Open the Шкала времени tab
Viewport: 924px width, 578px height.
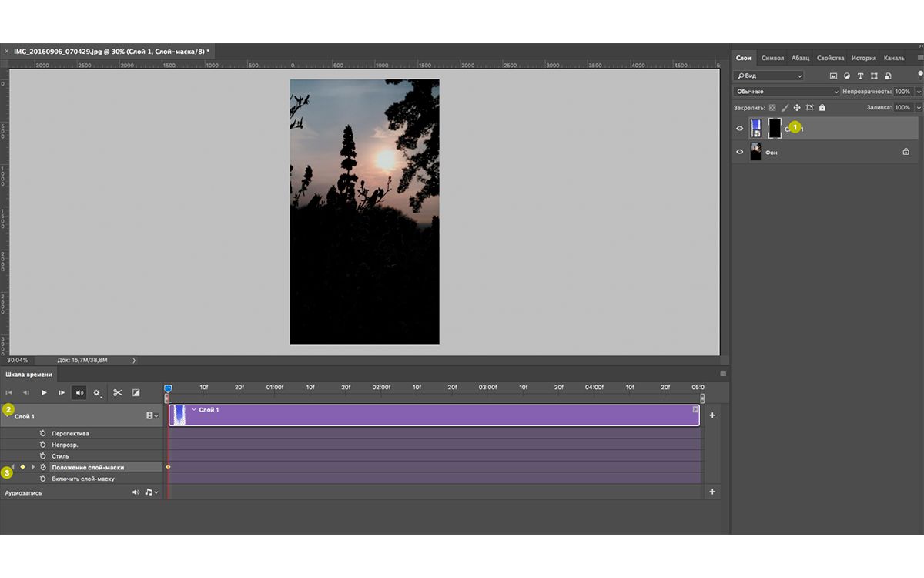29,375
